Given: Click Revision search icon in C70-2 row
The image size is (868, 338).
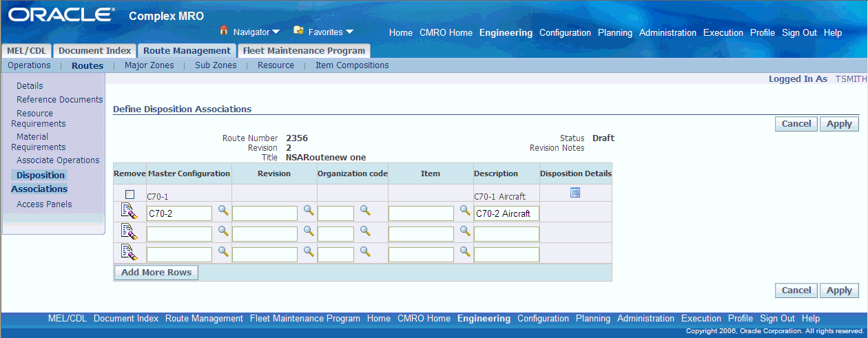Looking at the screenshot, I should 309,210.
